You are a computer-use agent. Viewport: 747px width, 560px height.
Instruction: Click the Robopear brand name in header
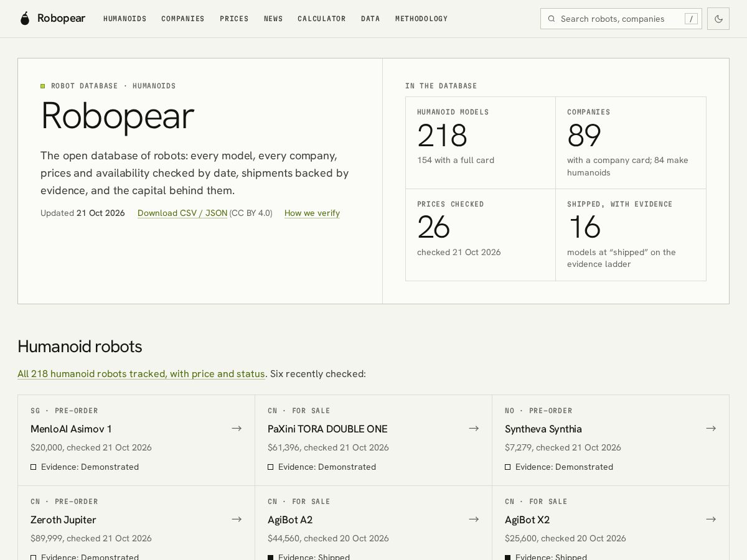coord(61,19)
